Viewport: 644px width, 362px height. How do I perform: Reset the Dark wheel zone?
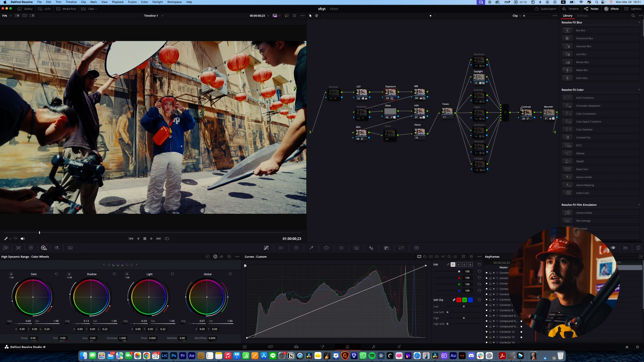click(56, 274)
